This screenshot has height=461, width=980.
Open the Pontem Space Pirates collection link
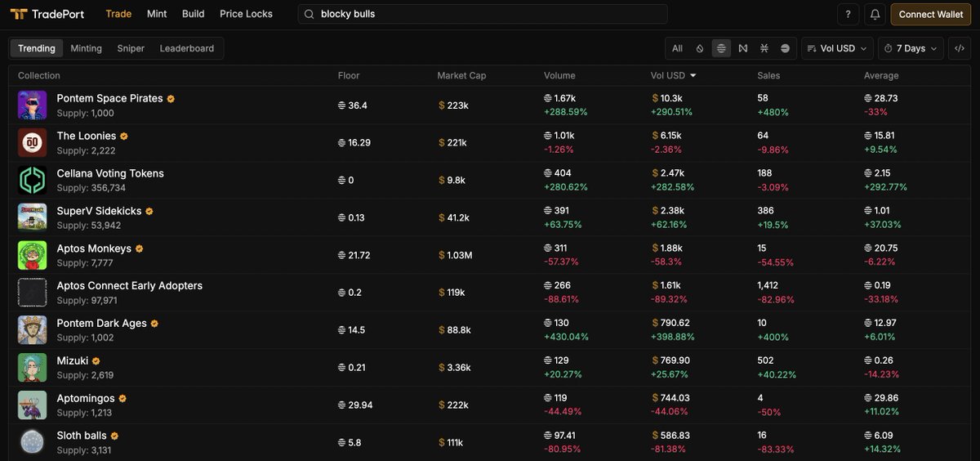pyautogui.click(x=109, y=98)
